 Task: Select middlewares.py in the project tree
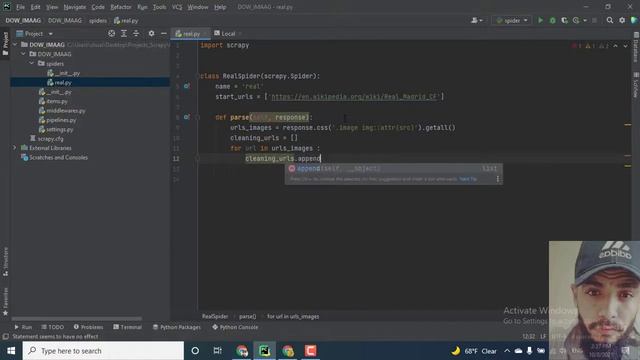coord(62,111)
